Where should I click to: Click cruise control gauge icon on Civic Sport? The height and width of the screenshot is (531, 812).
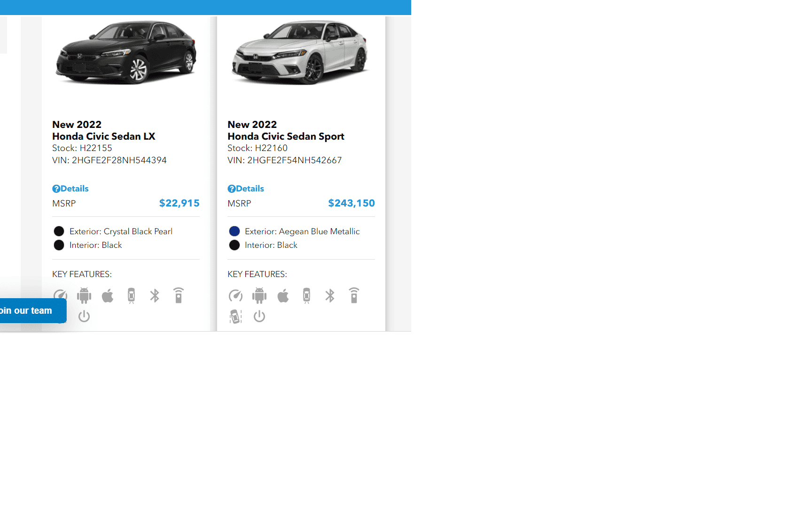tap(235, 296)
